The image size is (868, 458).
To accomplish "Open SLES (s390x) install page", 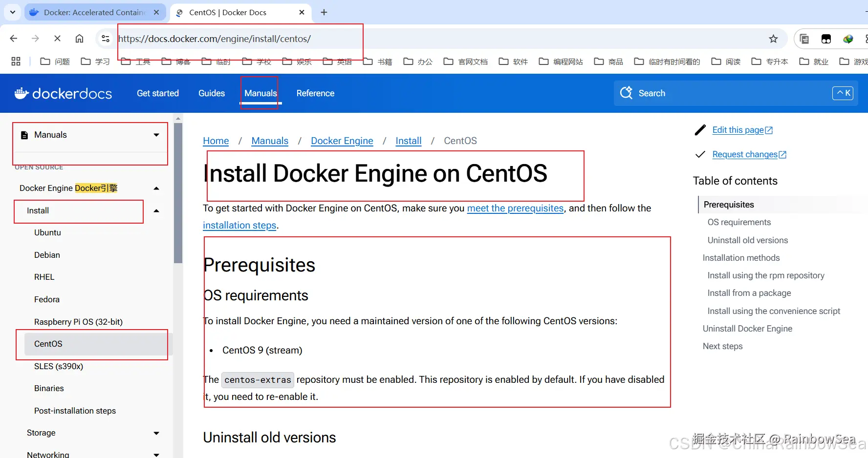I will 59,366.
